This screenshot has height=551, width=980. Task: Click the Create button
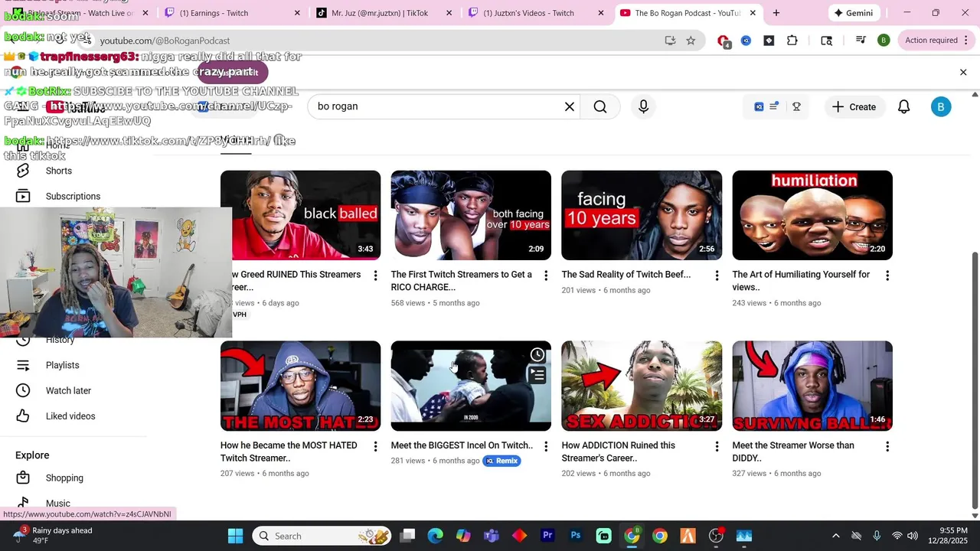(x=854, y=107)
